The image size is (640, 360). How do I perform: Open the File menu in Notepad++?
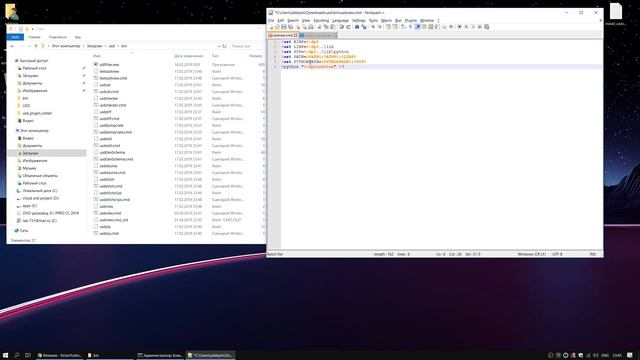click(x=271, y=20)
